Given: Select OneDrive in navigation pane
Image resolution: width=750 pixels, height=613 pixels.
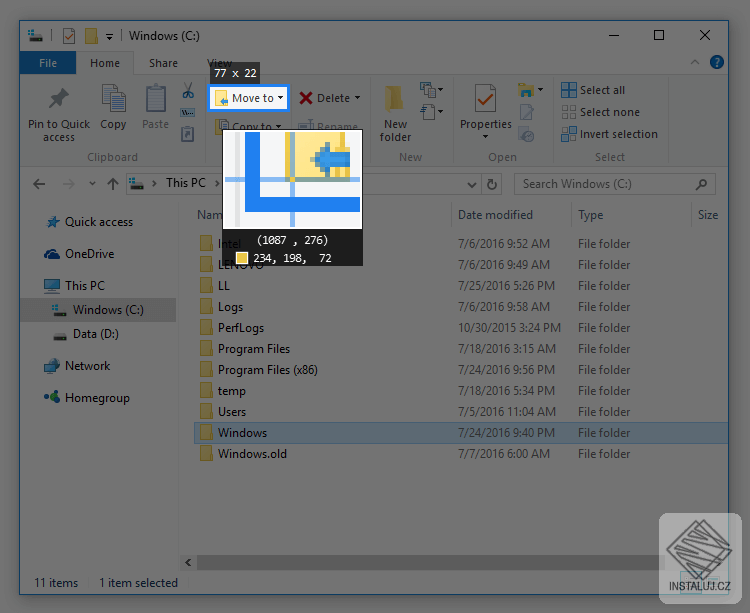Looking at the screenshot, I should pyautogui.click(x=89, y=254).
